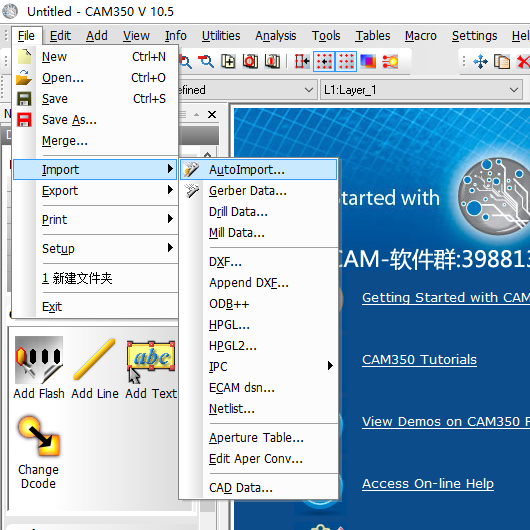This screenshot has width=530, height=530.
Task: Select the Change Dcode tool icon
Action: [39, 436]
